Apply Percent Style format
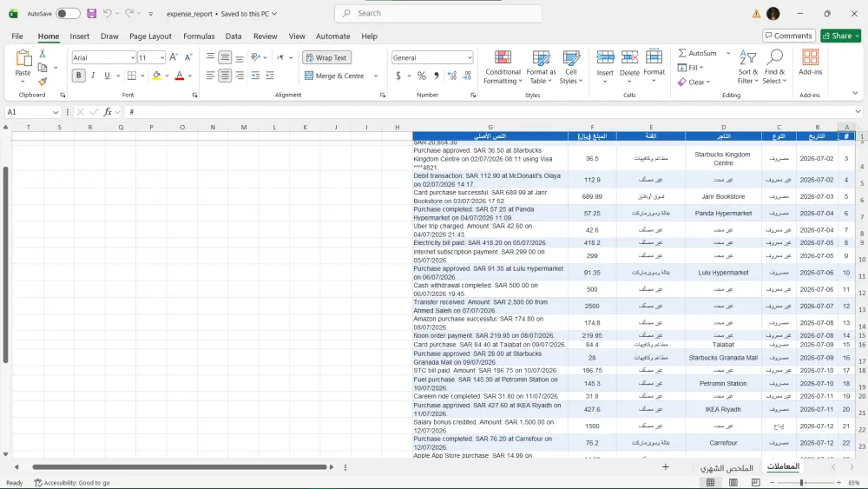 [422, 76]
